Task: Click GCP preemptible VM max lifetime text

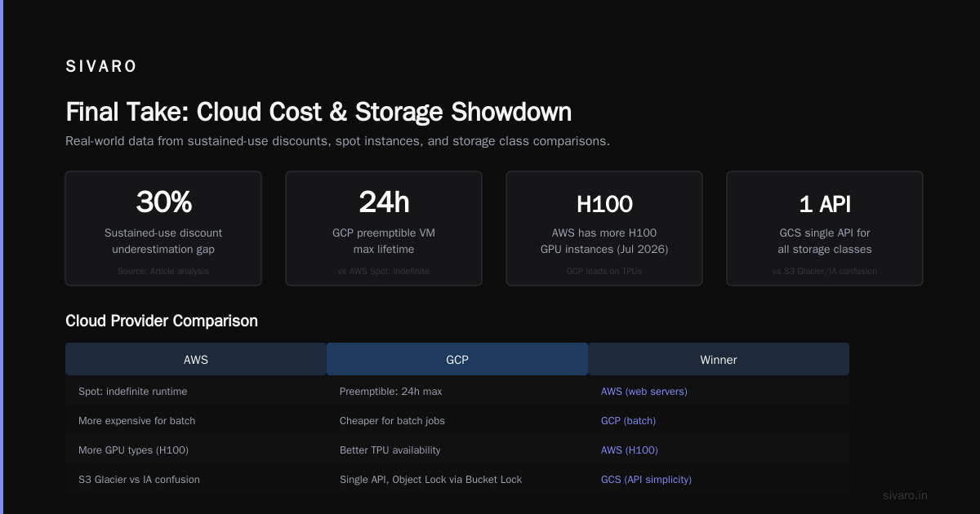Action: tap(384, 241)
